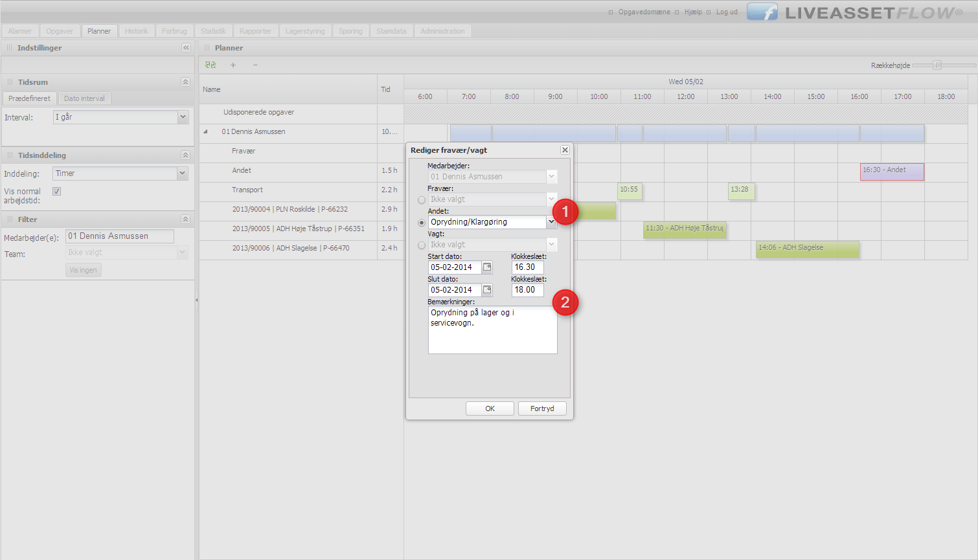Image resolution: width=978 pixels, height=560 pixels.
Task: Select the Fravær radio button
Action: point(422,200)
